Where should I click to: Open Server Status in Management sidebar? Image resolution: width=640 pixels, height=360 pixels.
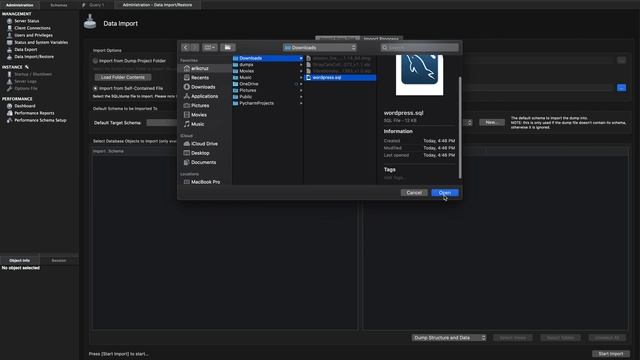tap(27, 21)
